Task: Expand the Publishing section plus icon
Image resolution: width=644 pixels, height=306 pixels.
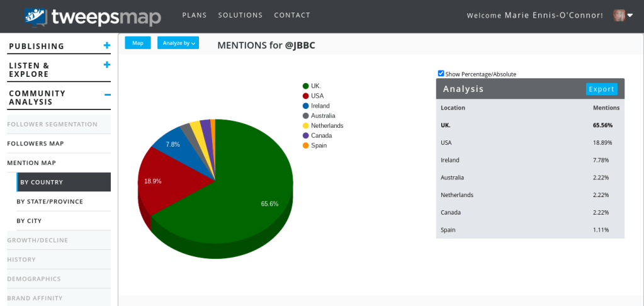Action: tap(107, 45)
